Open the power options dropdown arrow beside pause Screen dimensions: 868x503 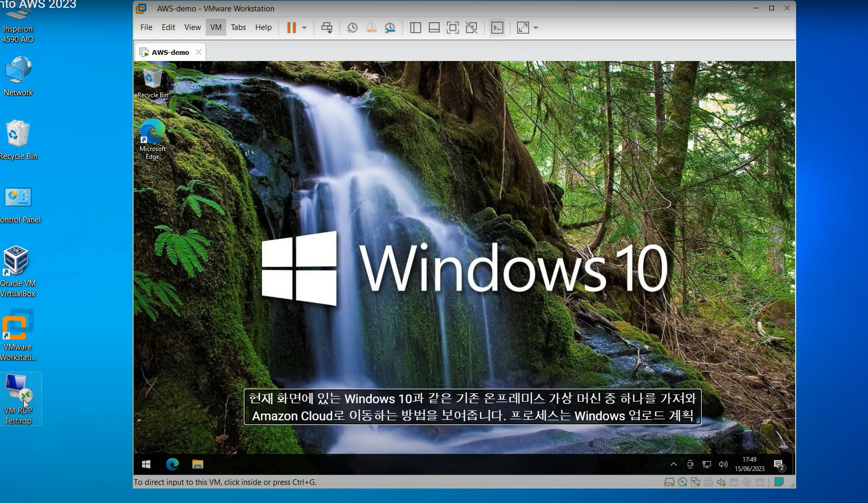304,28
